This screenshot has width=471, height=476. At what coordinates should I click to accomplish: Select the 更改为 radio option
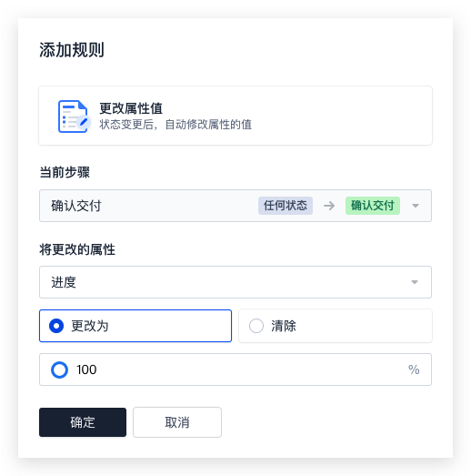135,326
